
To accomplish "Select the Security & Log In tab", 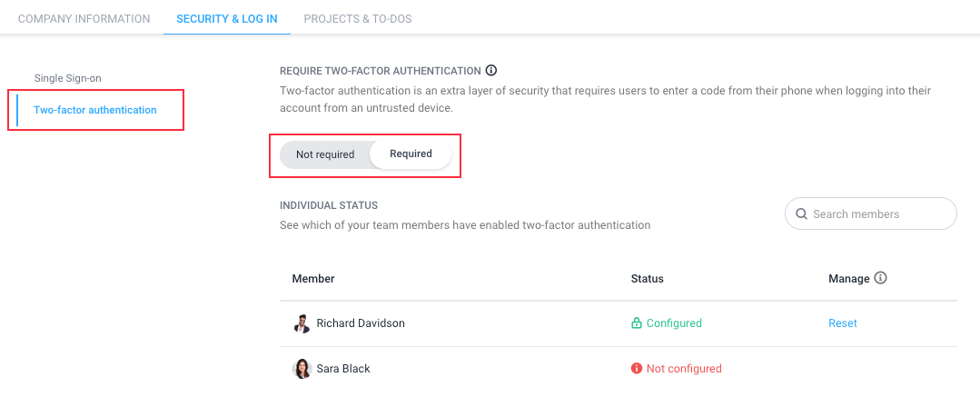I will (227, 19).
